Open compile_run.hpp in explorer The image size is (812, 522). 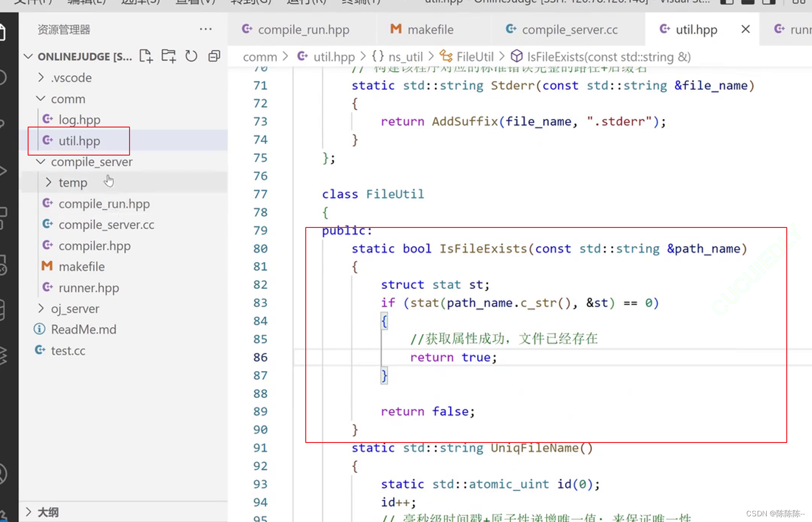[x=124, y=204]
